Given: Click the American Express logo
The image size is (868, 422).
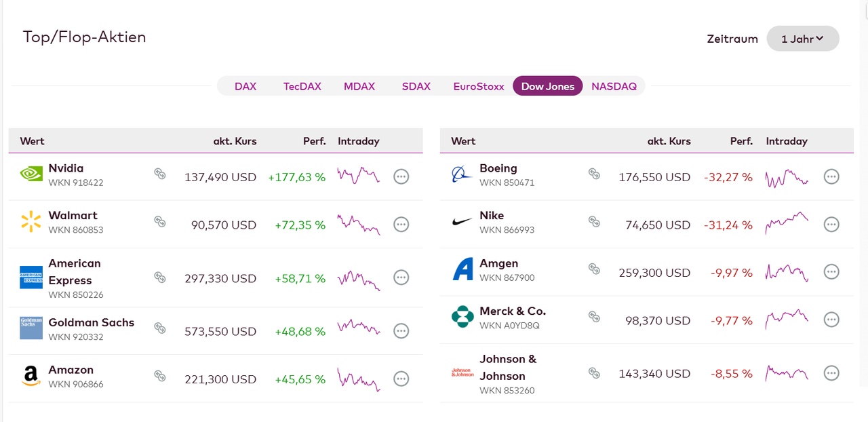Looking at the screenshot, I should pos(31,277).
